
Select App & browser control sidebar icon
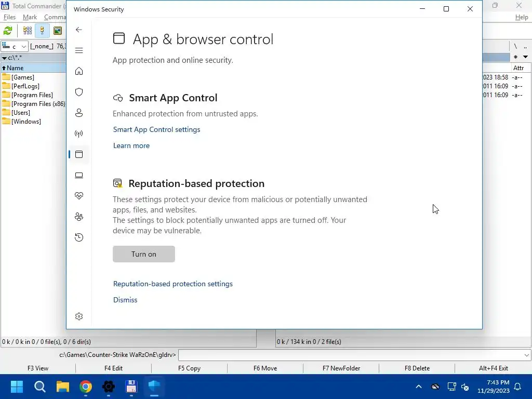(x=79, y=154)
